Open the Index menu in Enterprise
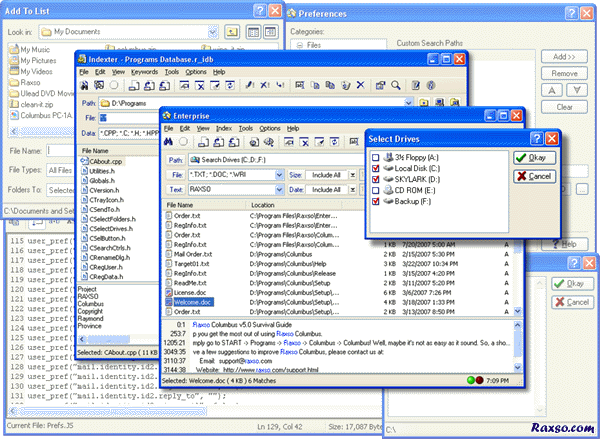The width and height of the screenshot is (600, 439). [224, 128]
